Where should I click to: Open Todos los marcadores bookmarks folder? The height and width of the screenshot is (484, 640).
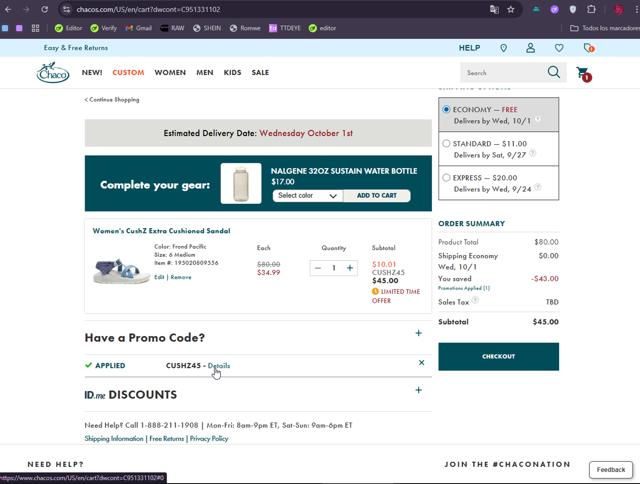click(x=604, y=28)
